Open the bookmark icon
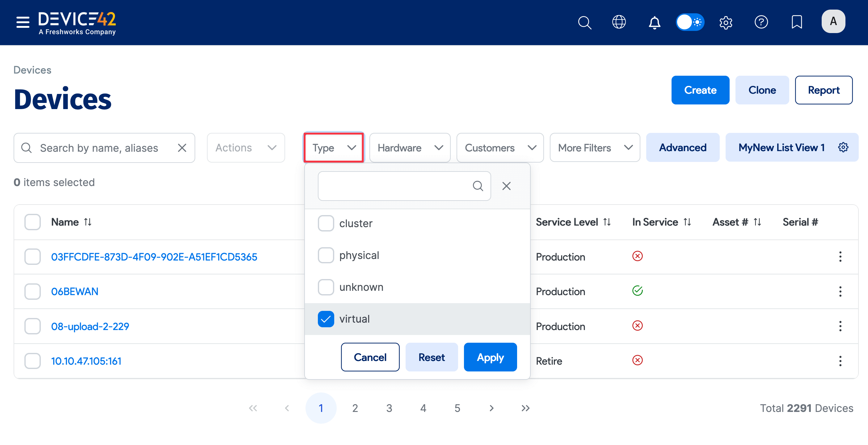 click(x=796, y=23)
